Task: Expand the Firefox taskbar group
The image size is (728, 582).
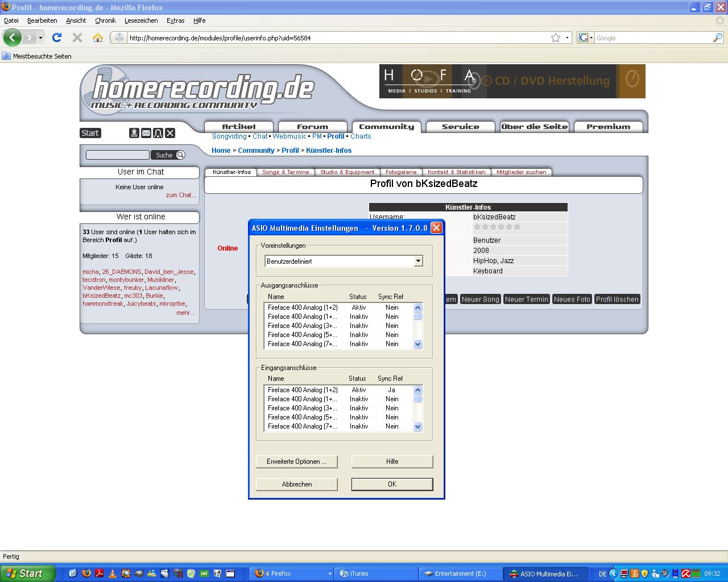Action: [x=330, y=574]
